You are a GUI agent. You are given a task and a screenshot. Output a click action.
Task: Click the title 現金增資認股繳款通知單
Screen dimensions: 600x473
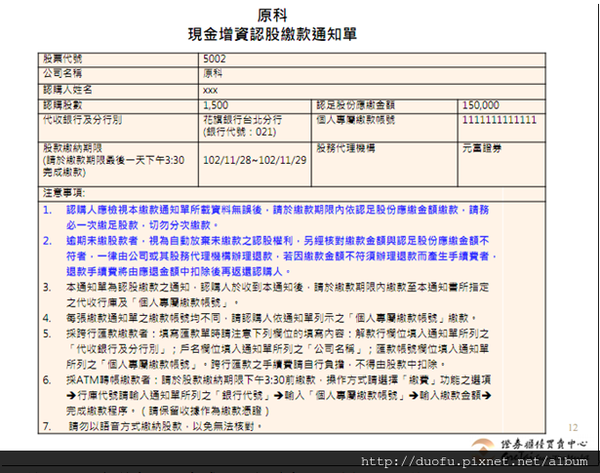coord(272,34)
